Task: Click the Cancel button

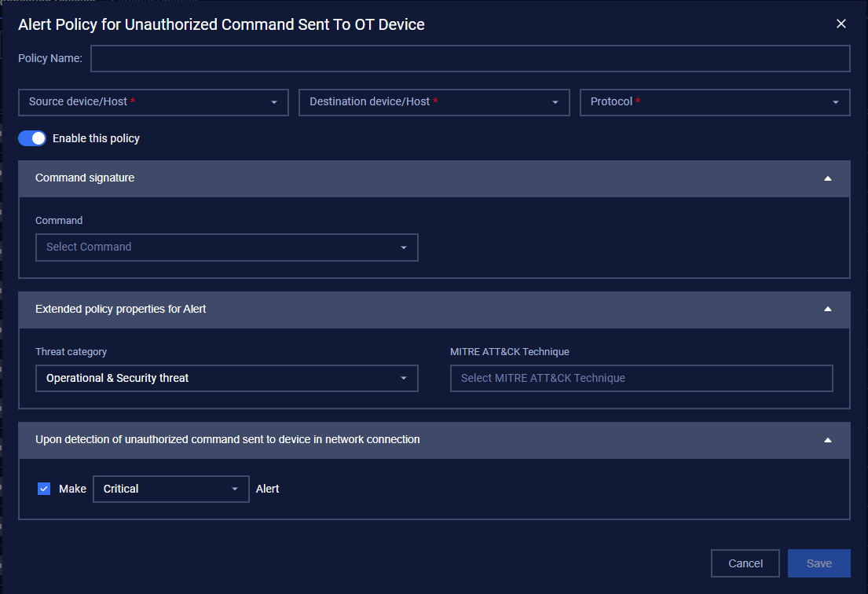Action: [745, 563]
